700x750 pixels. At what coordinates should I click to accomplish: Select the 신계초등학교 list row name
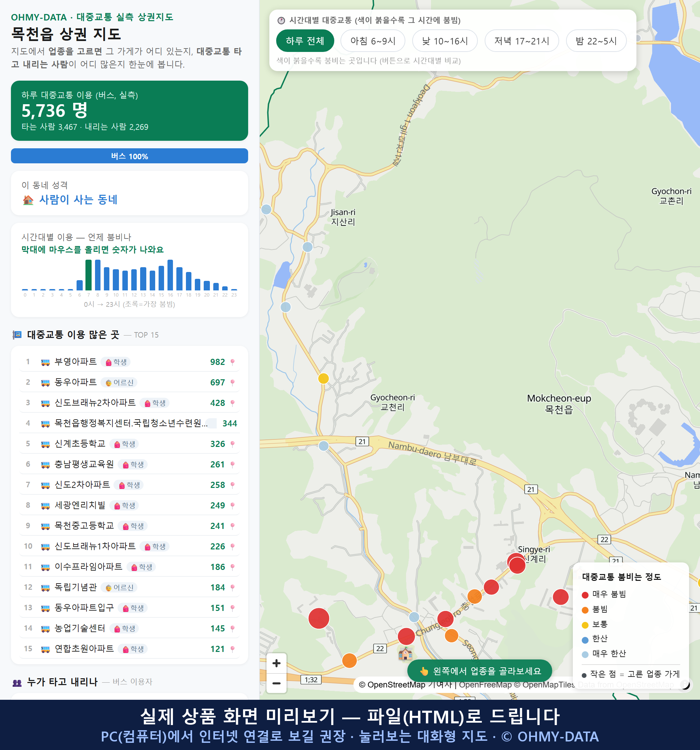(80, 444)
